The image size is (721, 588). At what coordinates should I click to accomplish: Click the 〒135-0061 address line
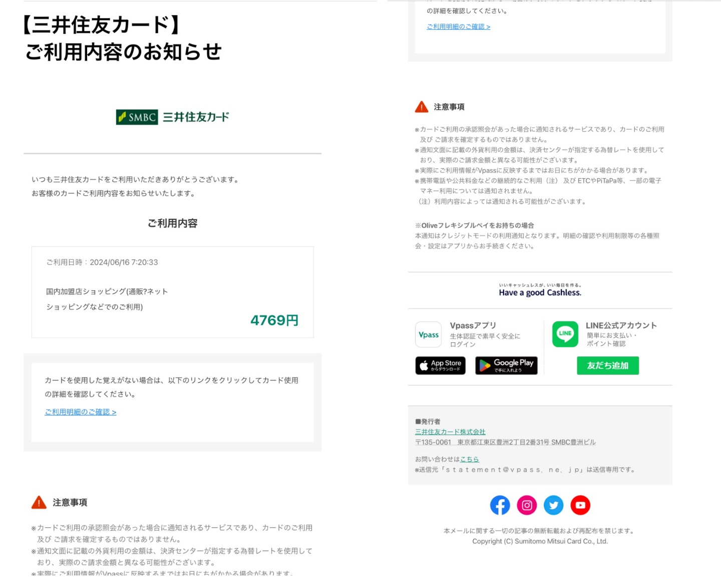pyautogui.click(x=505, y=442)
